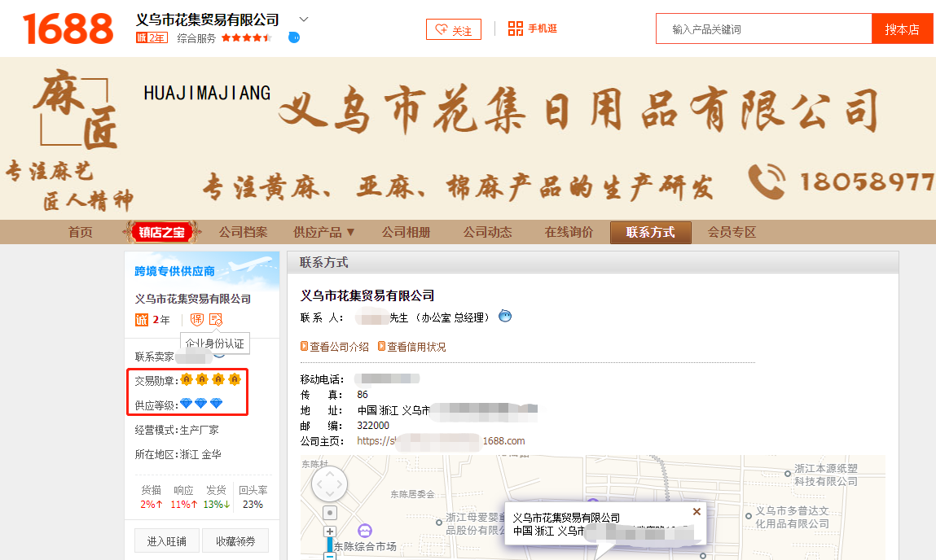Image resolution: width=936 pixels, height=560 pixels.
Task: Focus the product keyword search field
Action: click(763, 28)
